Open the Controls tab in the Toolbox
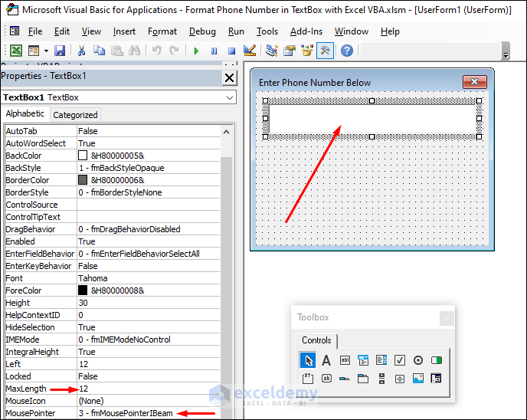The height and width of the screenshot is (420, 527). pos(316,340)
